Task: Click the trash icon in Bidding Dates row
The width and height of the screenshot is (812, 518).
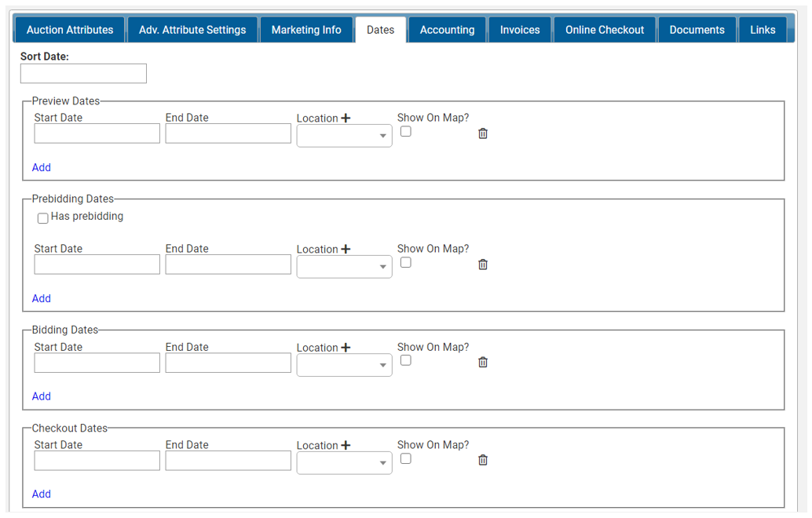Action: pyautogui.click(x=482, y=362)
